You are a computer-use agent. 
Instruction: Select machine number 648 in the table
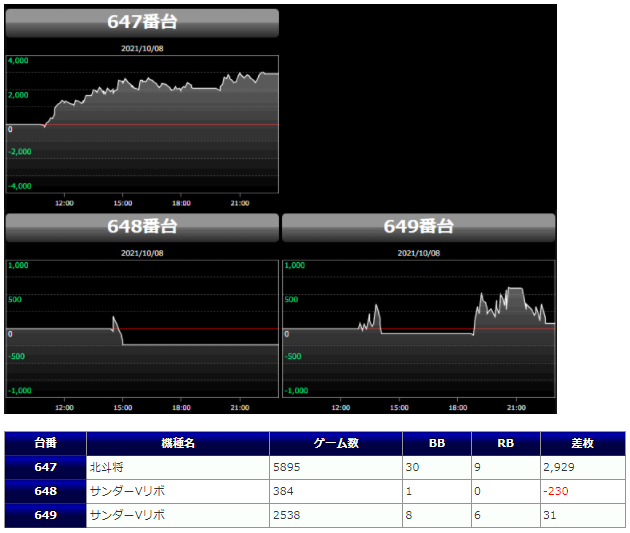tap(45, 491)
